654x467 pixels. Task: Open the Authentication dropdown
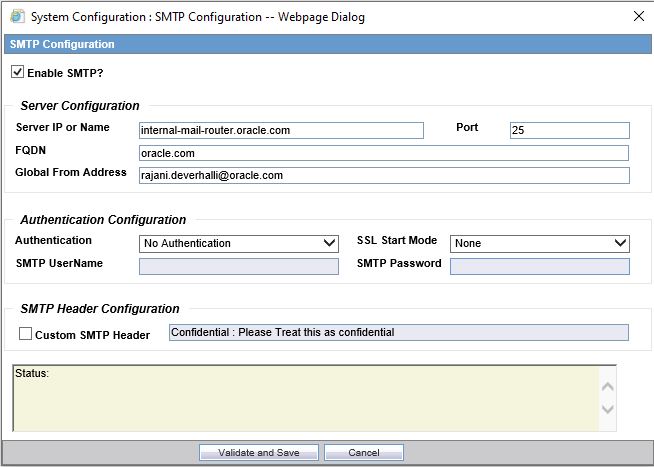pyautogui.click(x=239, y=244)
